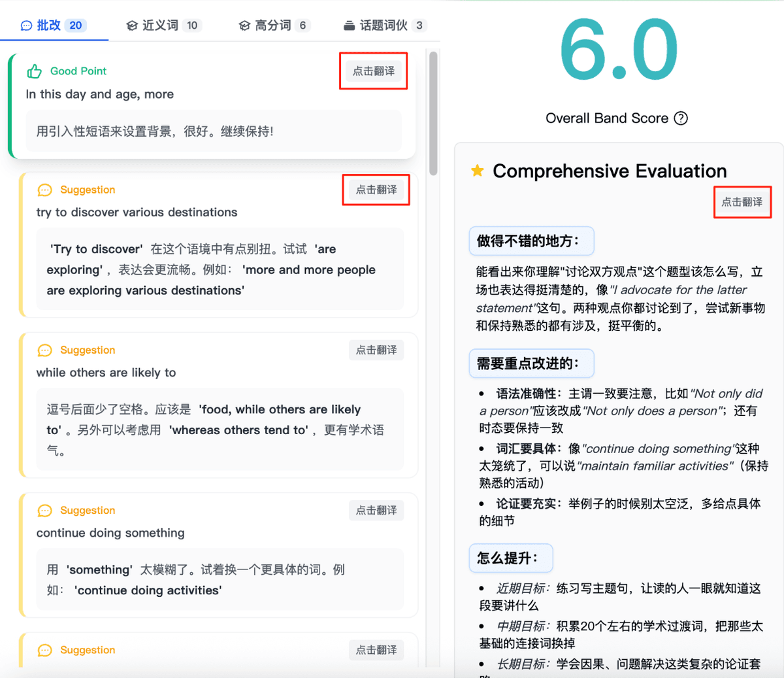Click speech bubble icon on 'while others' suggestion
This screenshot has height=678, width=784.
(x=44, y=350)
